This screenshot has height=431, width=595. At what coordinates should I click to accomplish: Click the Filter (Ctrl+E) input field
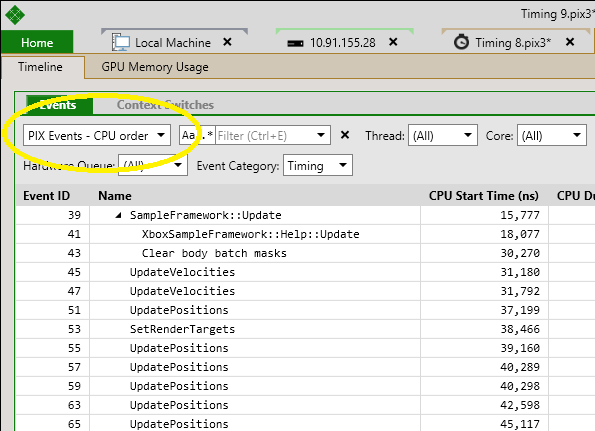266,135
